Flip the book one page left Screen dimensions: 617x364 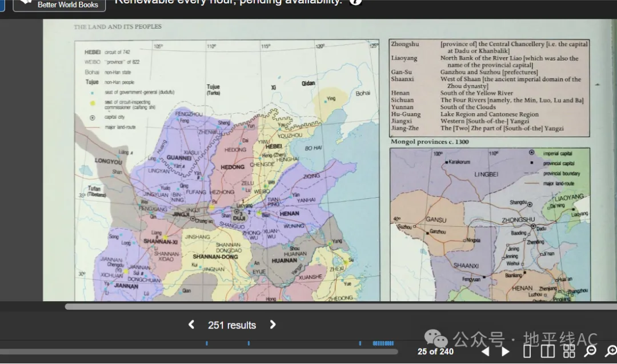(486, 351)
